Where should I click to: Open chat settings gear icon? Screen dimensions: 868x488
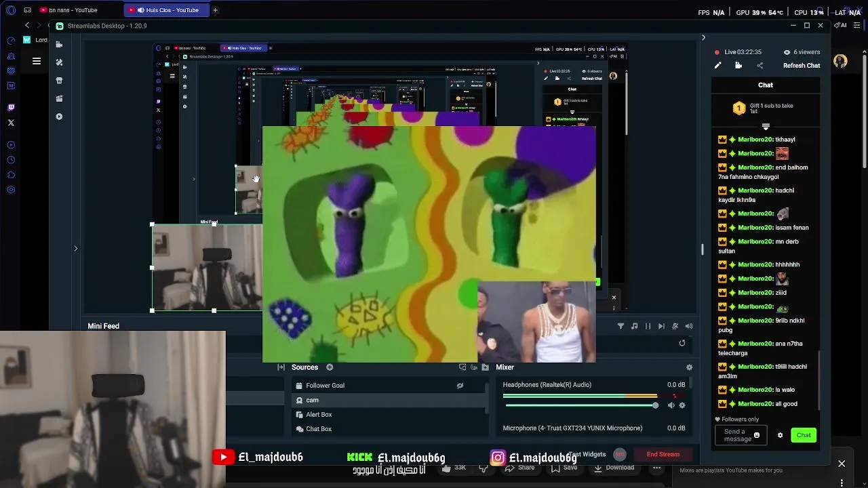tap(780, 435)
